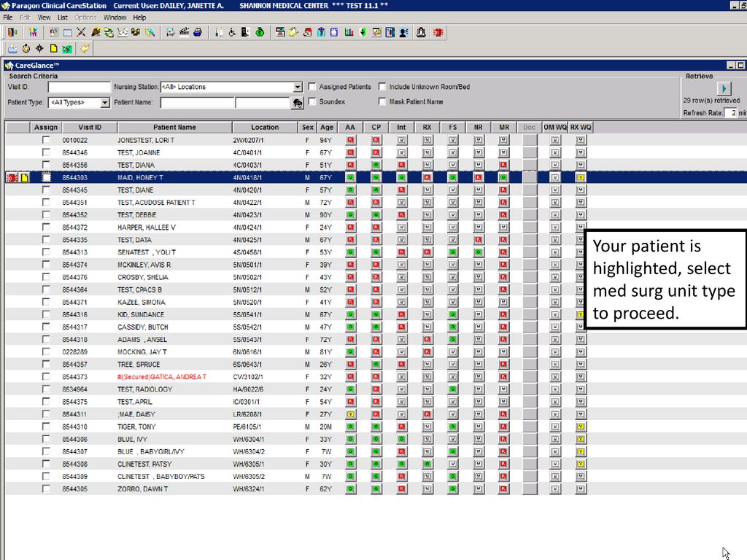This screenshot has height=560, width=747.
Task: Sort by the Patient Name column header
Action: [174, 127]
